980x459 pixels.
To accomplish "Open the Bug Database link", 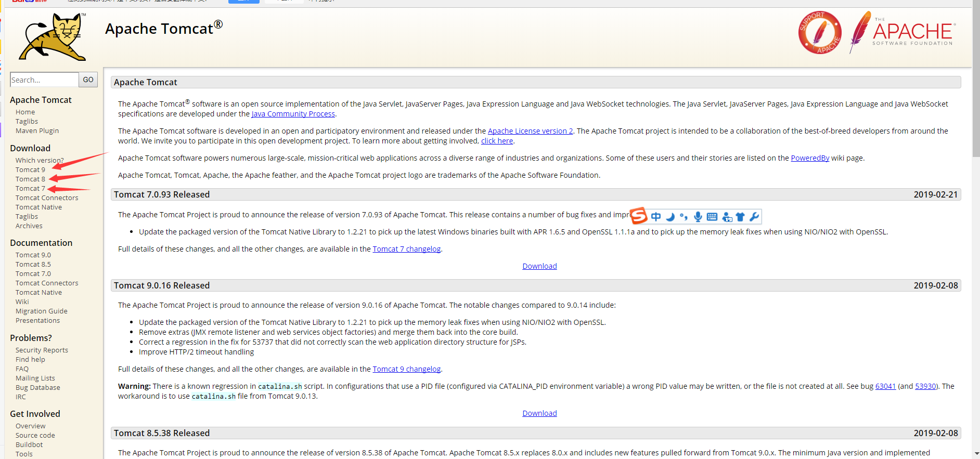I will pos(38,387).
